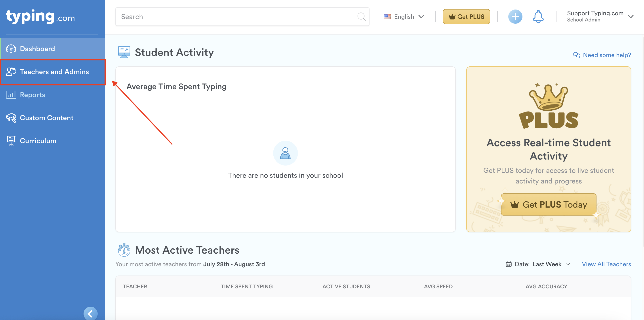Image resolution: width=644 pixels, height=320 pixels.
Task: Select Curriculum in the sidebar
Action: (38, 141)
